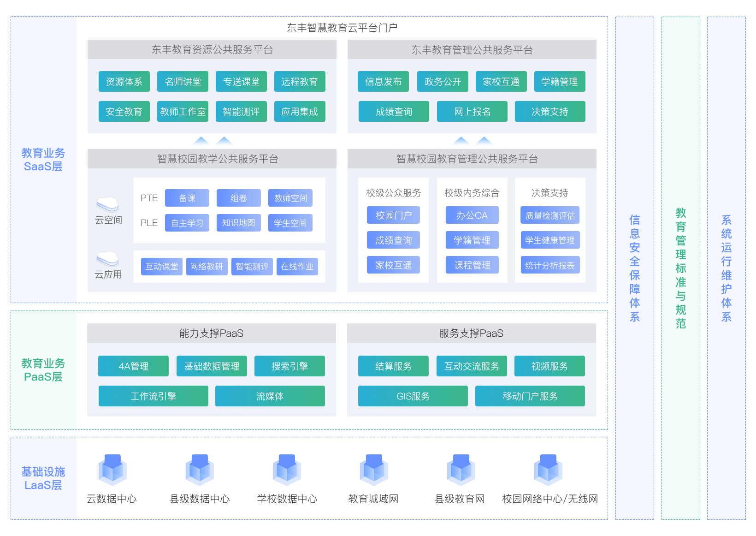Click the 学校数据中心 cube icon
Viewport: 756px width, 536px height.
[x=287, y=470]
